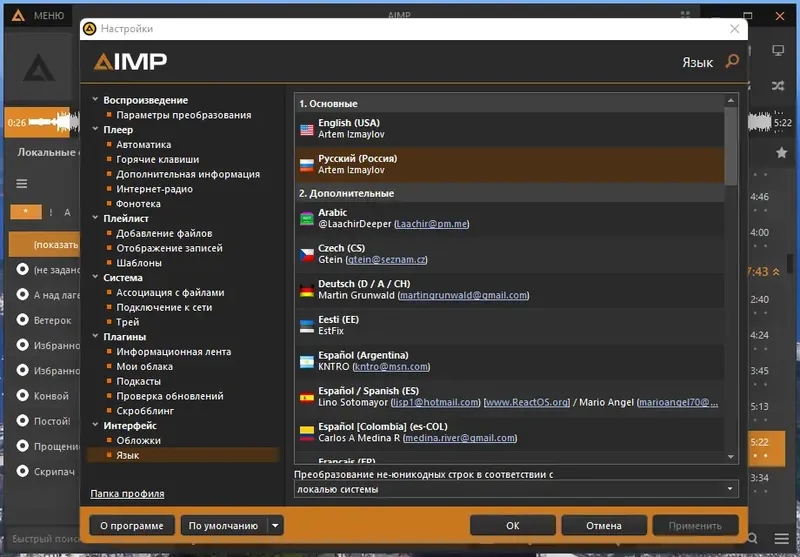Click the Отмена button
Viewport: 800px width, 557px height.
point(604,525)
